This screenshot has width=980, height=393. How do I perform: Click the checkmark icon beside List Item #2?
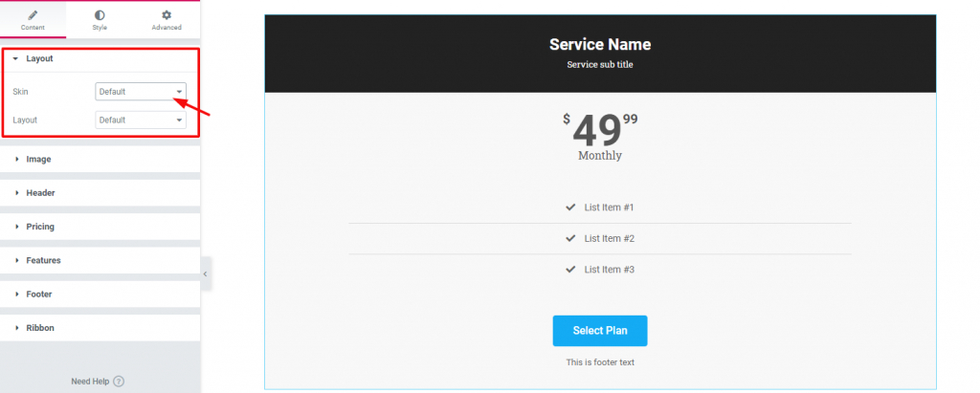570,238
